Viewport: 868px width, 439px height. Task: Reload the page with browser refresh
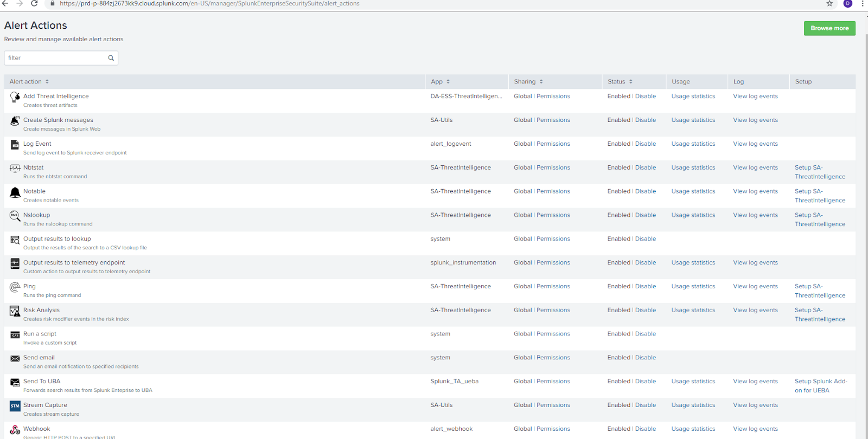pos(34,3)
